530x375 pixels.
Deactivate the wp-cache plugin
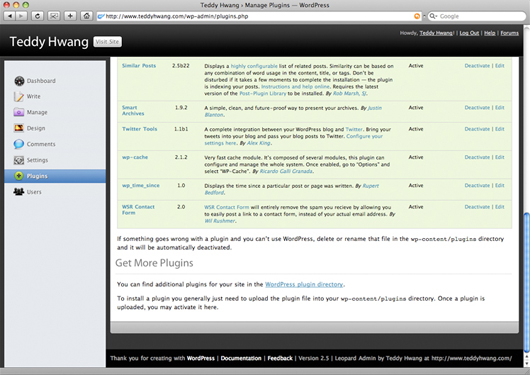[x=477, y=157]
